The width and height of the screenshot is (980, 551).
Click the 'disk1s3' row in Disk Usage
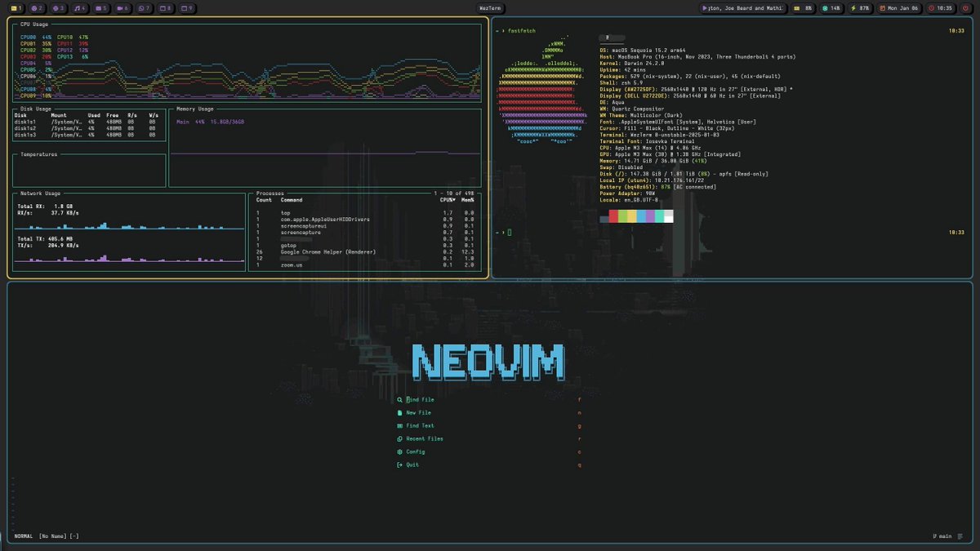87,135
